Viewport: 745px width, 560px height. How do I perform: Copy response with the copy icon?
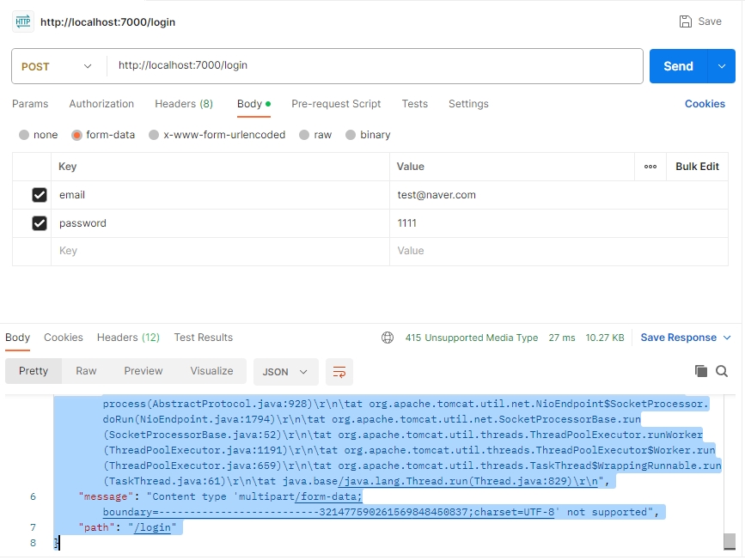tap(701, 371)
